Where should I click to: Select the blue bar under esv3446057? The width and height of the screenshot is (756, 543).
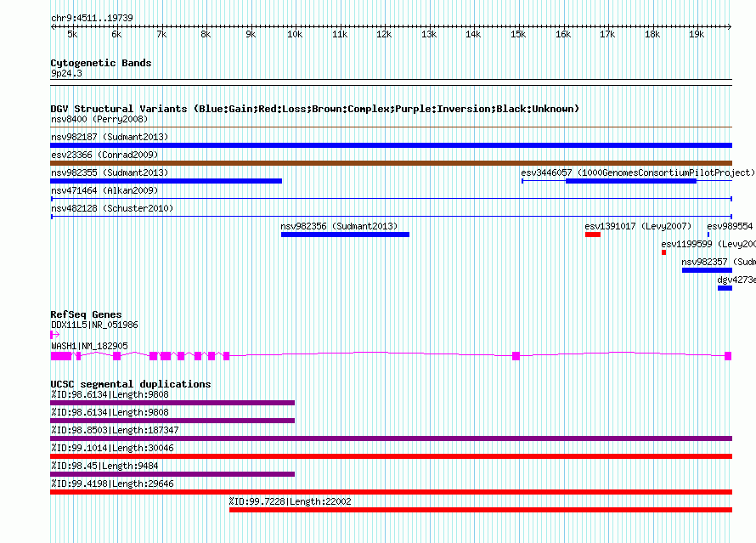(631, 181)
